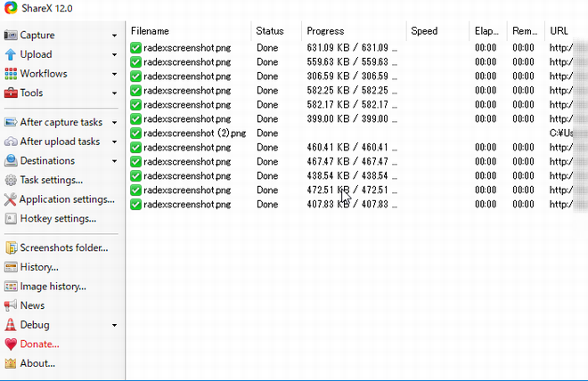The image size is (588, 381).
Task: Expand the Destinations menu arrow
Action: tap(114, 161)
